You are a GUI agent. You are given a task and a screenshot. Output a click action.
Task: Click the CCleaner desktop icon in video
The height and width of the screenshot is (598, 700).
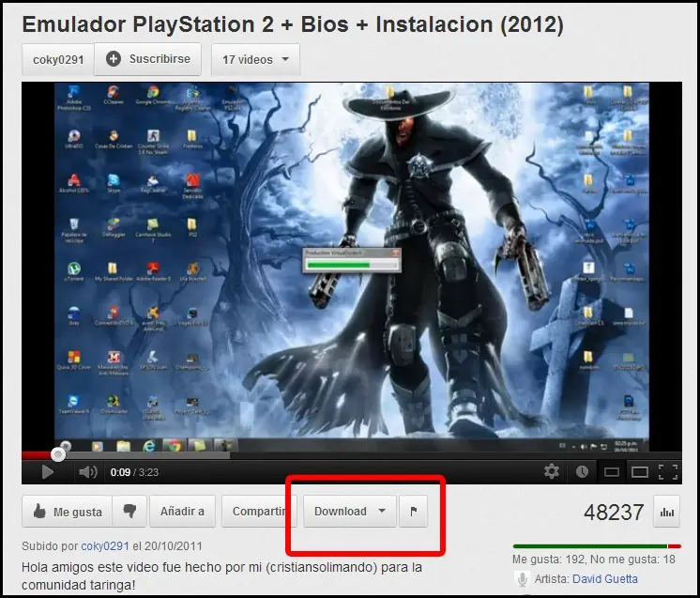pos(114,96)
